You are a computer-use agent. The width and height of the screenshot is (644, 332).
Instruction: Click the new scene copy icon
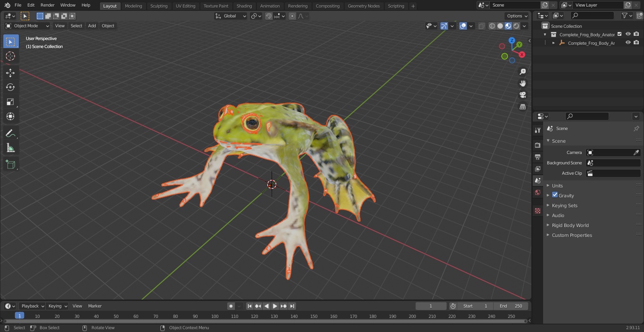545,5
